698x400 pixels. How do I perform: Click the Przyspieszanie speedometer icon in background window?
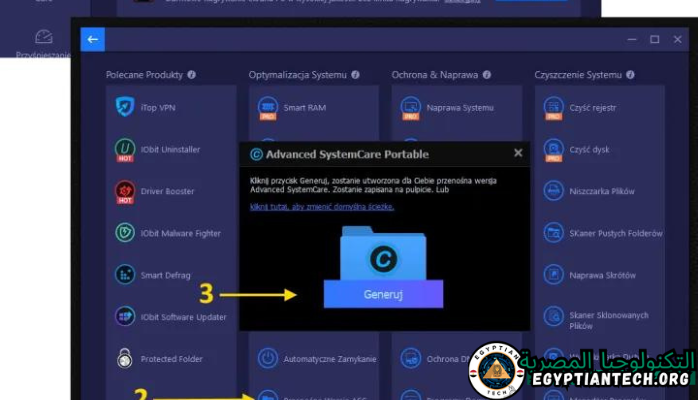pyautogui.click(x=44, y=37)
